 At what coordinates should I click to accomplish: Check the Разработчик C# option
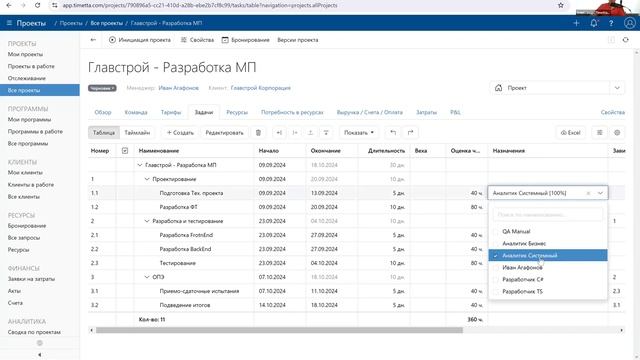496,280
